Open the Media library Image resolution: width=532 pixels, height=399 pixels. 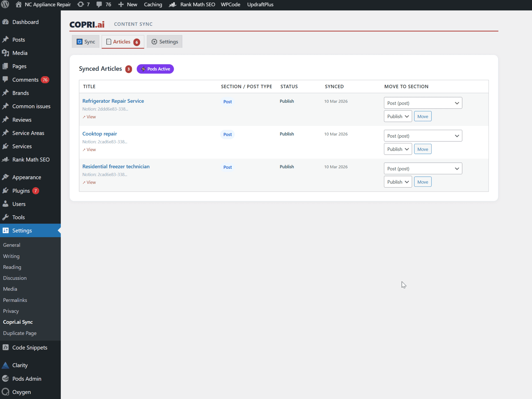pyautogui.click(x=20, y=53)
